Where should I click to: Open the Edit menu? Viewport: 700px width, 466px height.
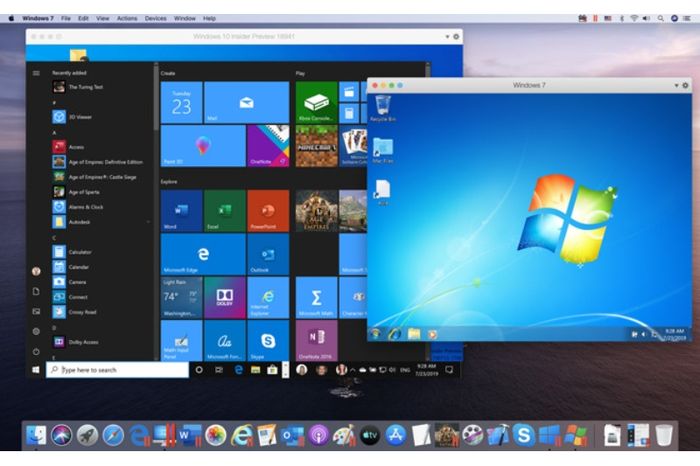coord(83,18)
